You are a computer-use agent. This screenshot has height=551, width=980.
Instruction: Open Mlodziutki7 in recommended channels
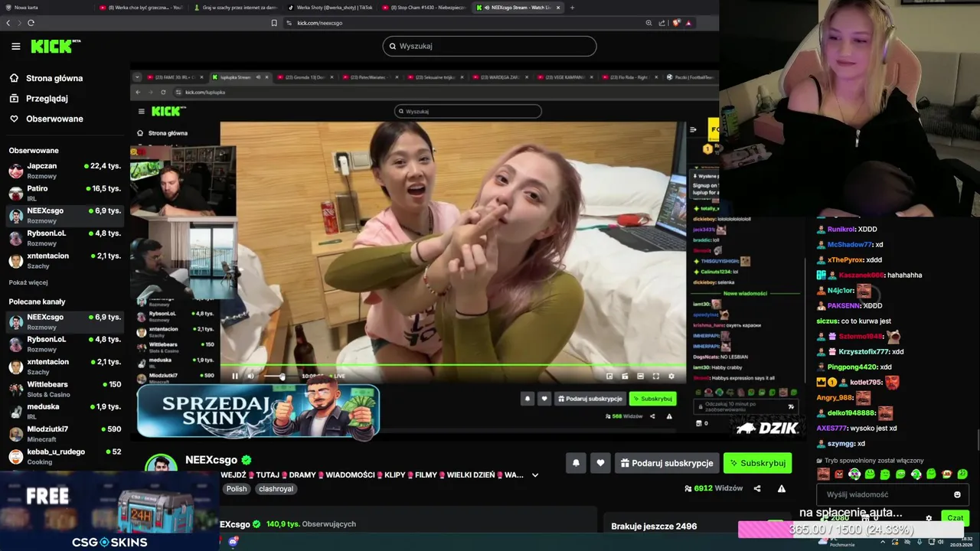[x=64, y=434]
